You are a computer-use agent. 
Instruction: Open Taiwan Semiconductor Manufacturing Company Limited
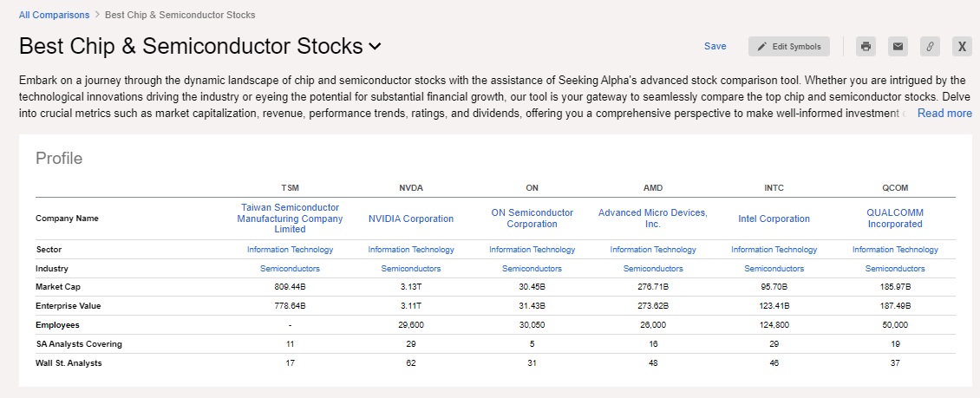pyautogui.click(x=290, y=218)
